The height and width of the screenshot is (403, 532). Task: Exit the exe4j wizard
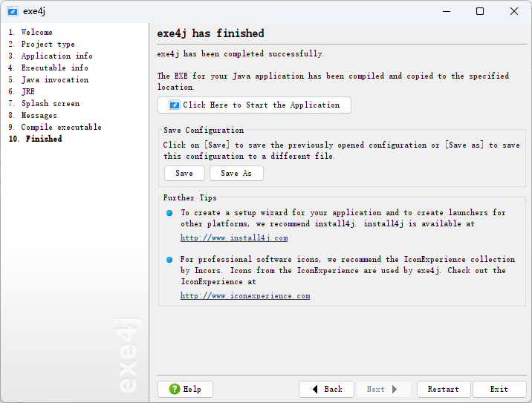[499, 389]
